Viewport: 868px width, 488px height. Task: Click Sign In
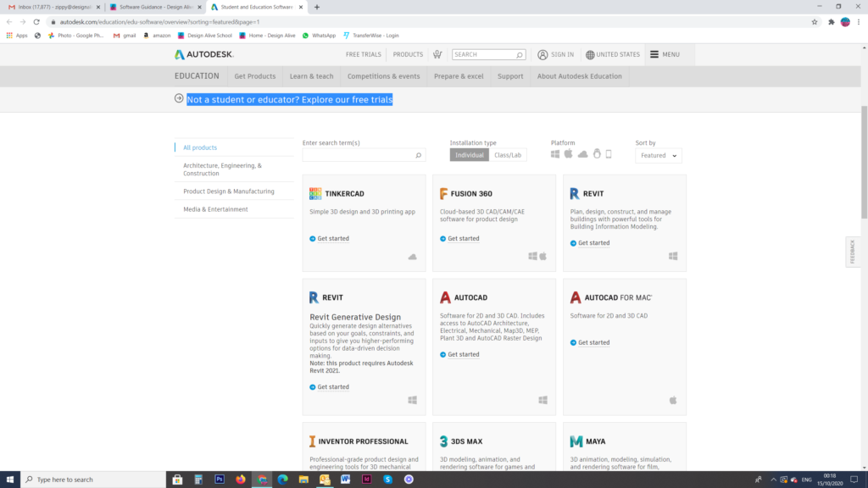point(556,55)
